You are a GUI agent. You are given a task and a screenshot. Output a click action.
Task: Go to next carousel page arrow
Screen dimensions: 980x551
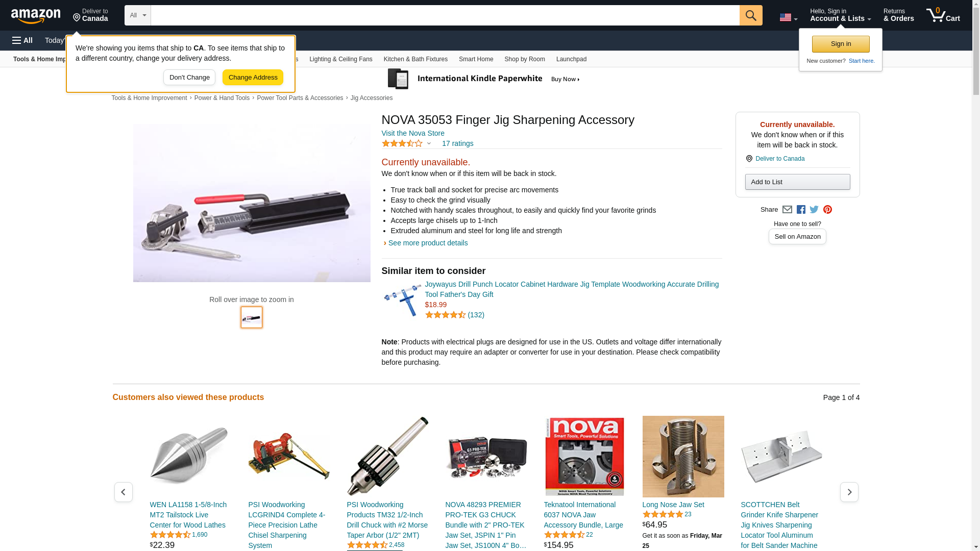[x=849, y=492]
